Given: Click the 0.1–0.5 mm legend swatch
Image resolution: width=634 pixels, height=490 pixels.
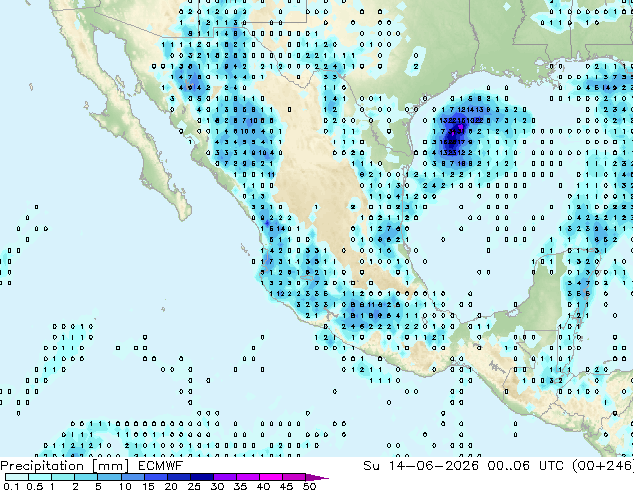Looking at the screenshot, I should pos(17,477).
